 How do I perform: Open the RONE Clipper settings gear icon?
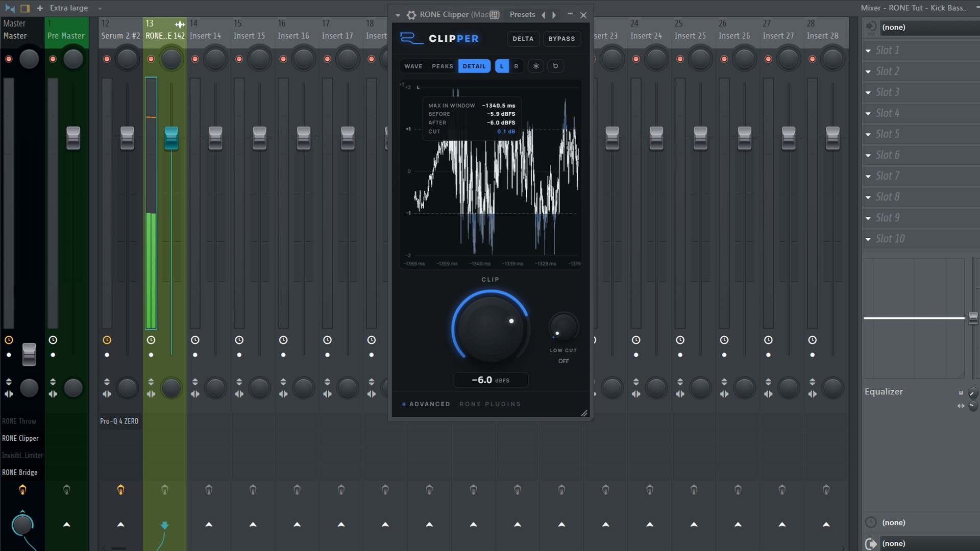click(x=411, y=15)
